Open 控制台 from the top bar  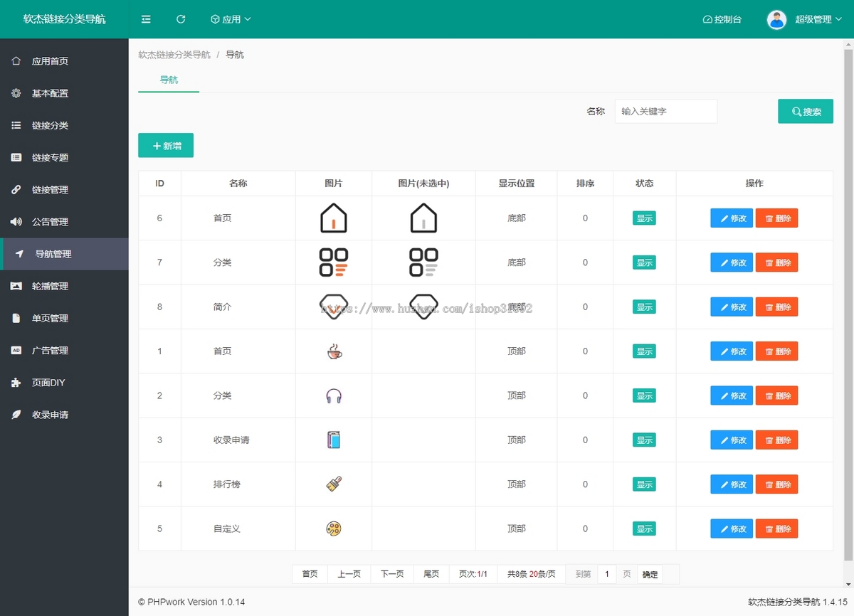(722, 19)
